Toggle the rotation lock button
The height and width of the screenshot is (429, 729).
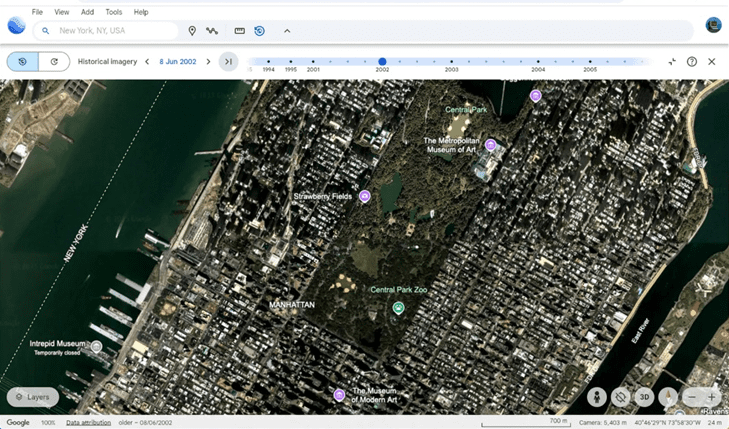click(x=620, y=397)
